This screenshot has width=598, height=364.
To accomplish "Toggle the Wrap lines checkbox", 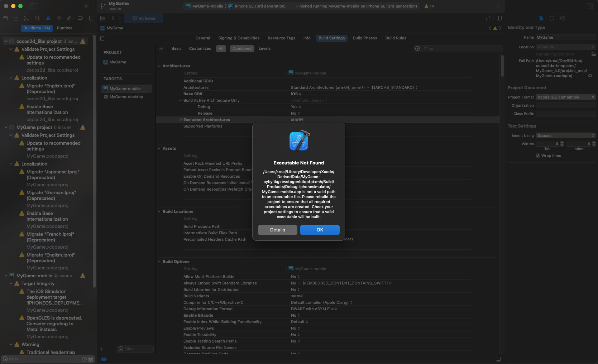I will [538, 155].
